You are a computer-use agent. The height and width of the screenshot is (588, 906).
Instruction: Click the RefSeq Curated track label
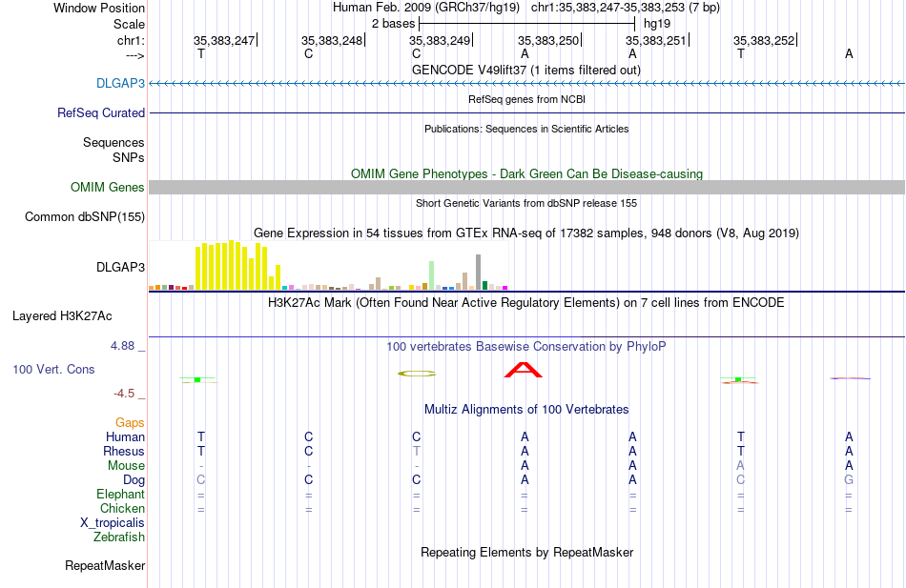point(100,112)
